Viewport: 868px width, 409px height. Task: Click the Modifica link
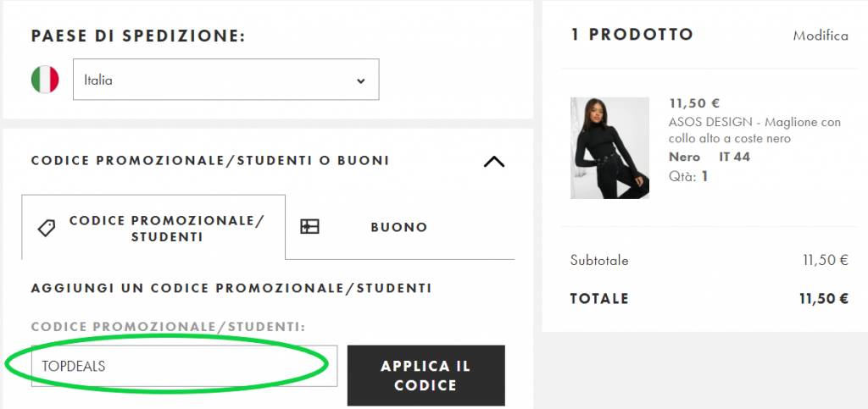pyautogui.click(x=821, y=36)
